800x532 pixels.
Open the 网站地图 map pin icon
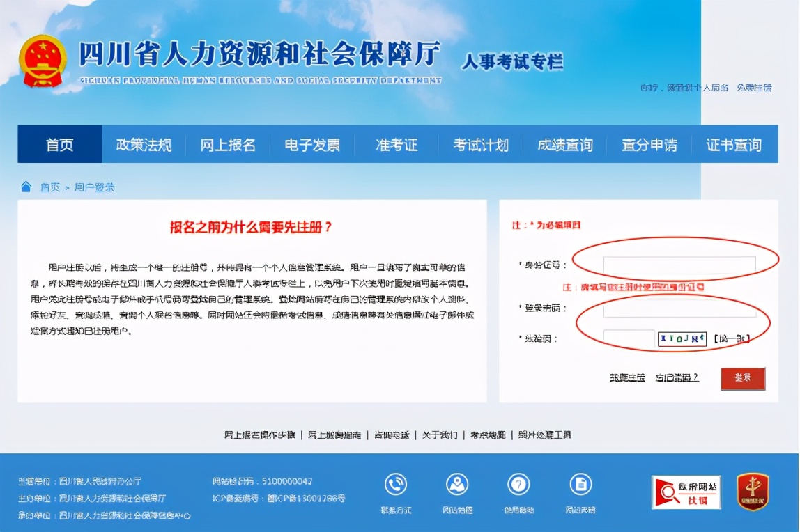[457, 484]
